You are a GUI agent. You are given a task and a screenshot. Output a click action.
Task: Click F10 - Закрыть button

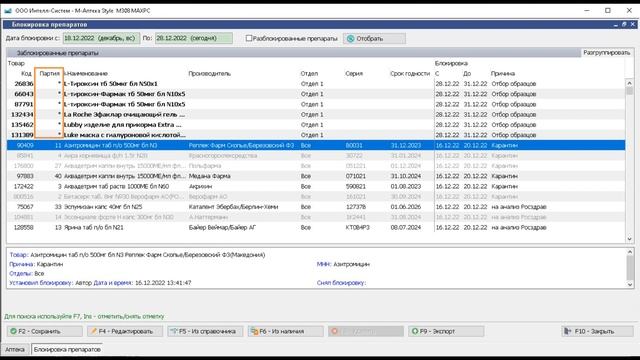point(597,331)
